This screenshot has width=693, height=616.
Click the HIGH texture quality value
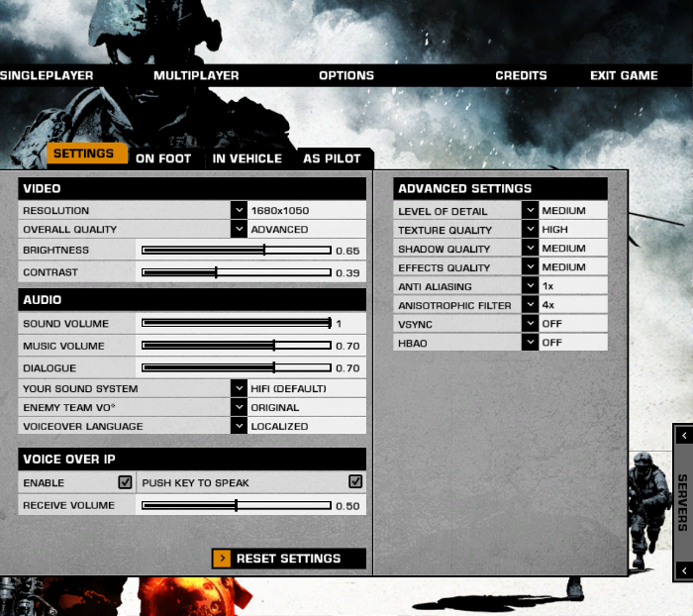[554, 230]
